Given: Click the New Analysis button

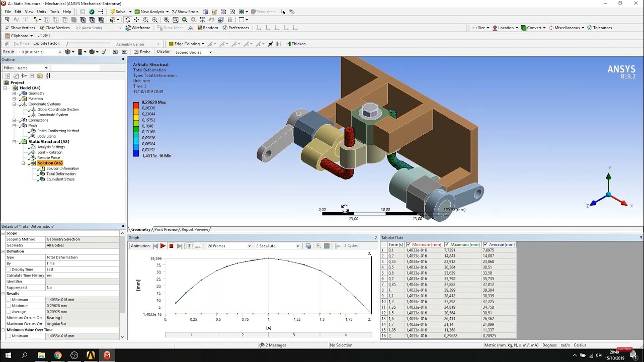Looking at the screenshot, I should coord(151,12).
